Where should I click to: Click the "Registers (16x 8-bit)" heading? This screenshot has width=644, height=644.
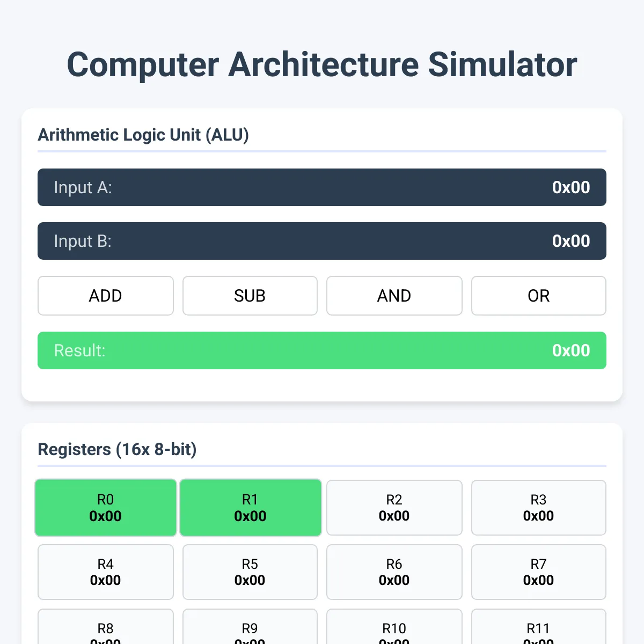(x=117, y=449)
